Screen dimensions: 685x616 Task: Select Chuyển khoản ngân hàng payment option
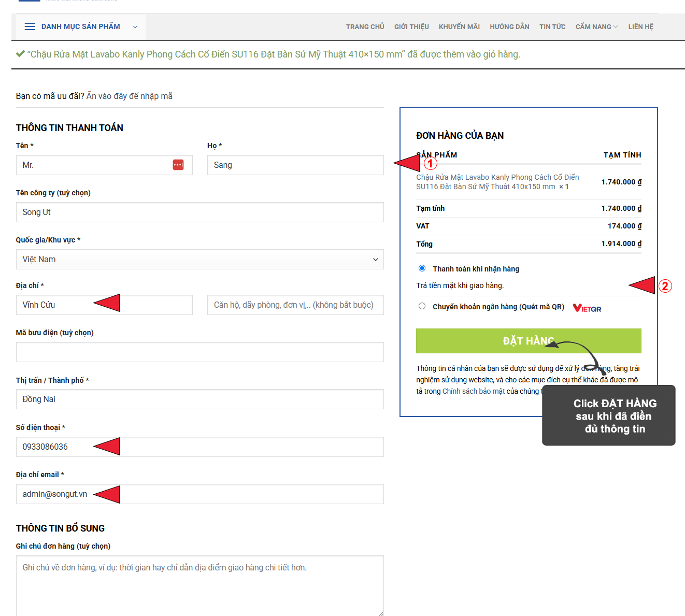pyautogui.click(x=422, y=306)
